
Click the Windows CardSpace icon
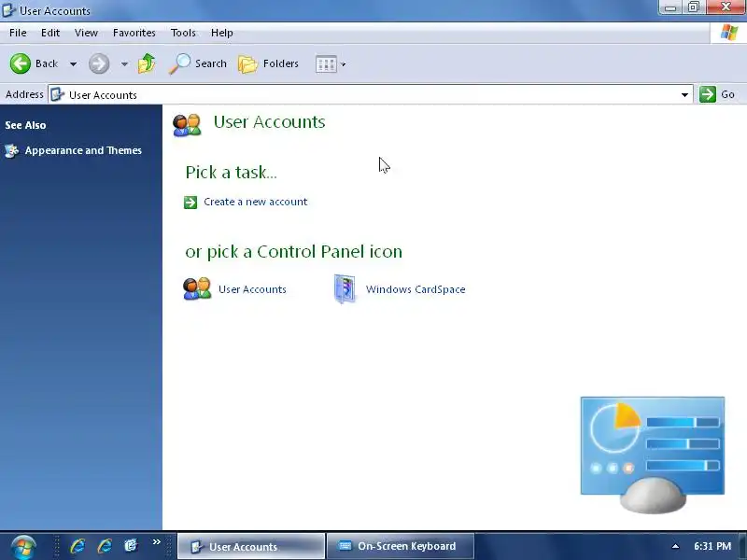coord(345,288)
